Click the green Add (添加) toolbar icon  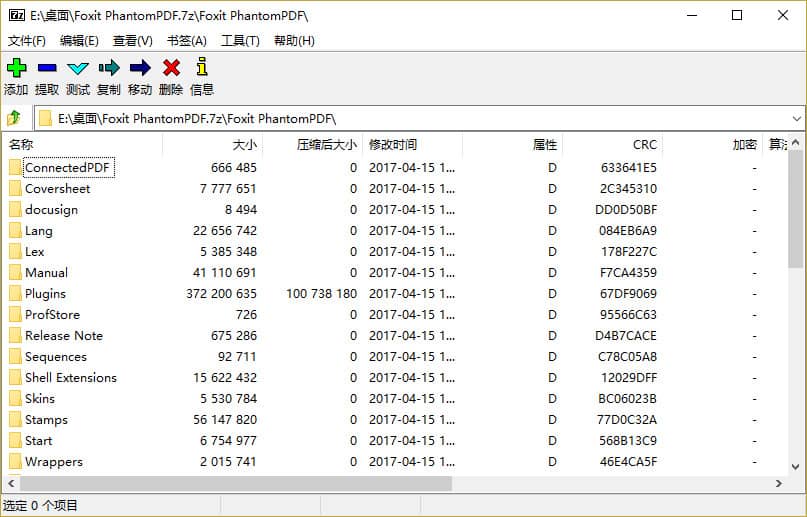(x=16, y=68)
